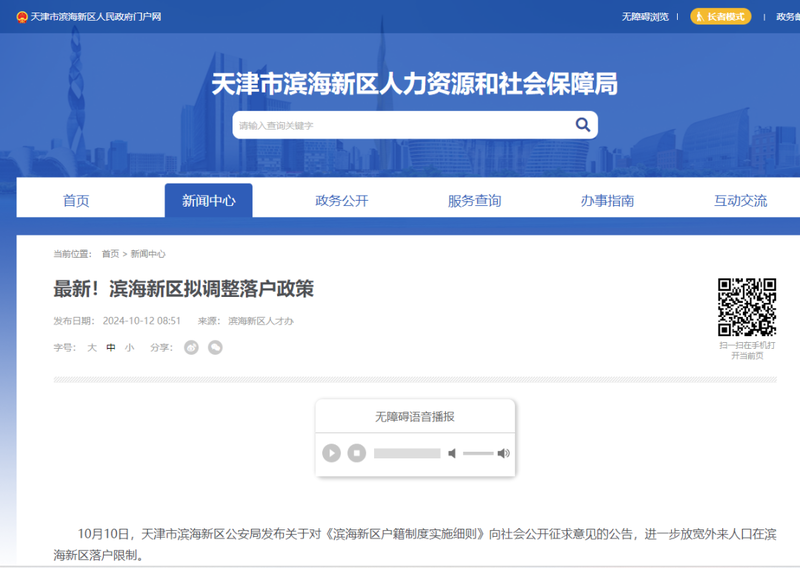
Task: Go to the 服务查询 tab
Action: [475, 200]
